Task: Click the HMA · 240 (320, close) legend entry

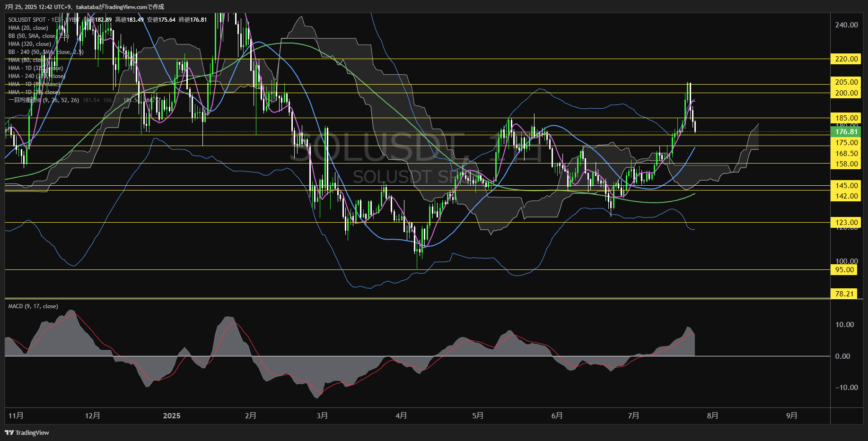Action: pyautogui.click(x=36, y=76)
